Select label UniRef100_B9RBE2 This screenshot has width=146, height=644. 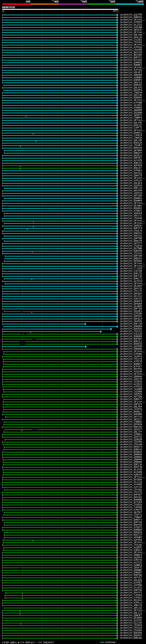click(131, 65)
